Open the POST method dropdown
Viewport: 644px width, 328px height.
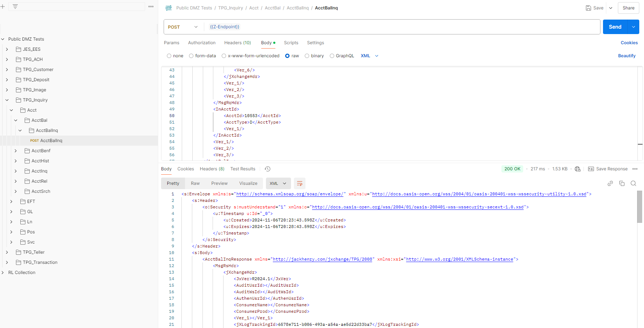pos(183,27)
